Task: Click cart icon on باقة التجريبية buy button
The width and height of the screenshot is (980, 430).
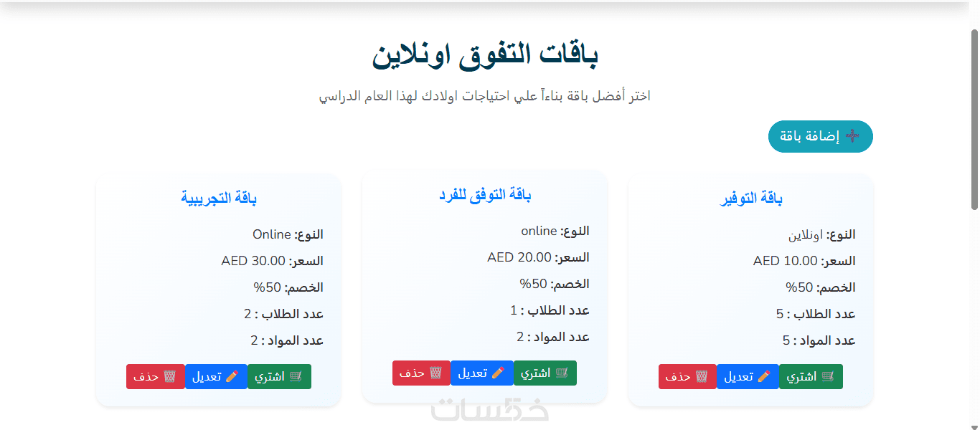Action: tap(296, 376)
